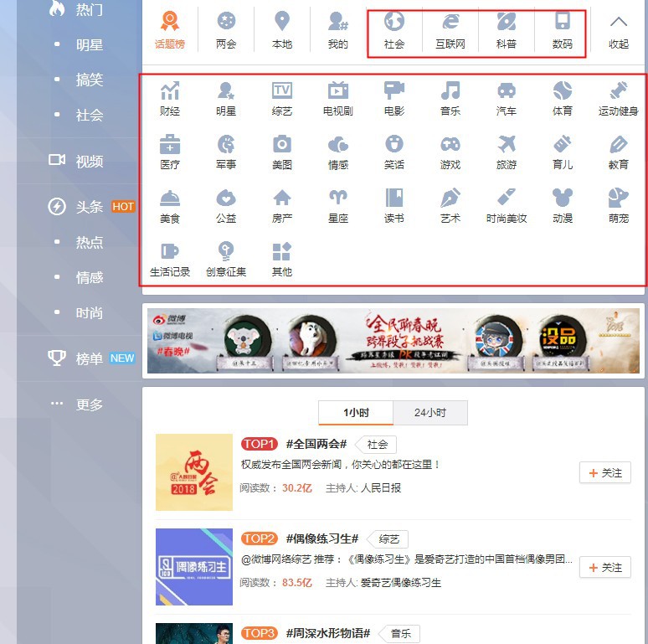This screenshot has width=648, height=644.
Task: Open 头条 HOT in the sidebar
Action: pyautogui.click(x=91, y=206)
